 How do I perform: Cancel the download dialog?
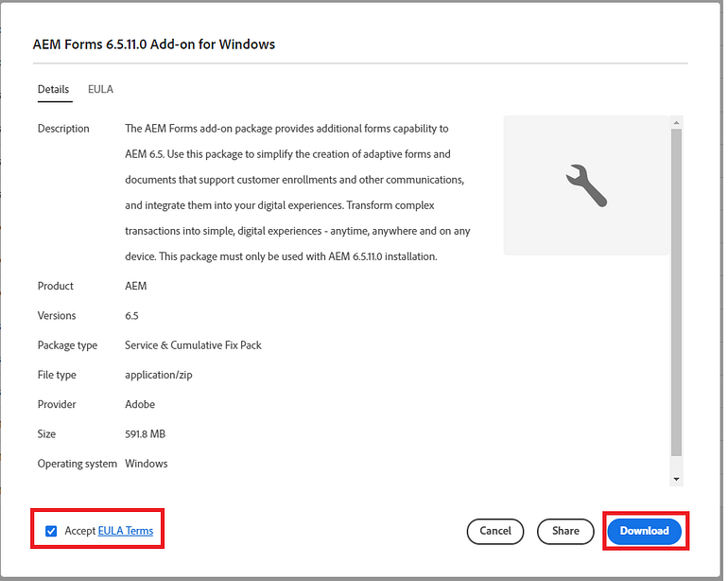tap(494, 531)
